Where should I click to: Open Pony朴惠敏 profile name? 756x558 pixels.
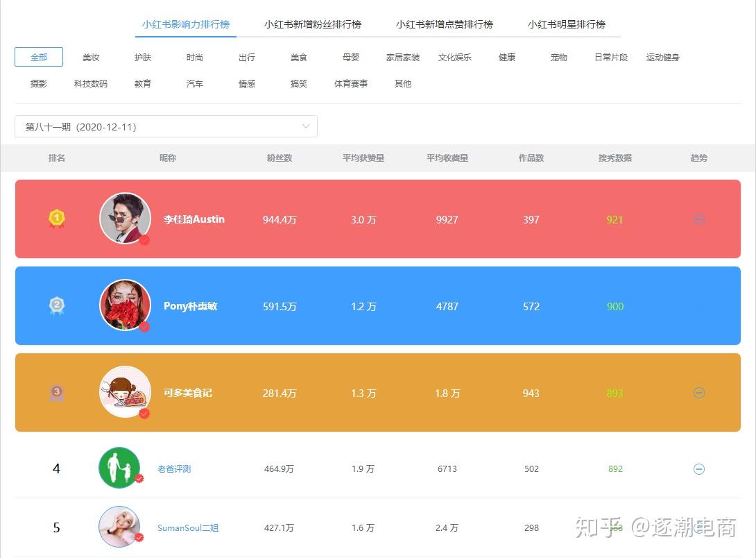pyautogui.click(x=191, y=306)
